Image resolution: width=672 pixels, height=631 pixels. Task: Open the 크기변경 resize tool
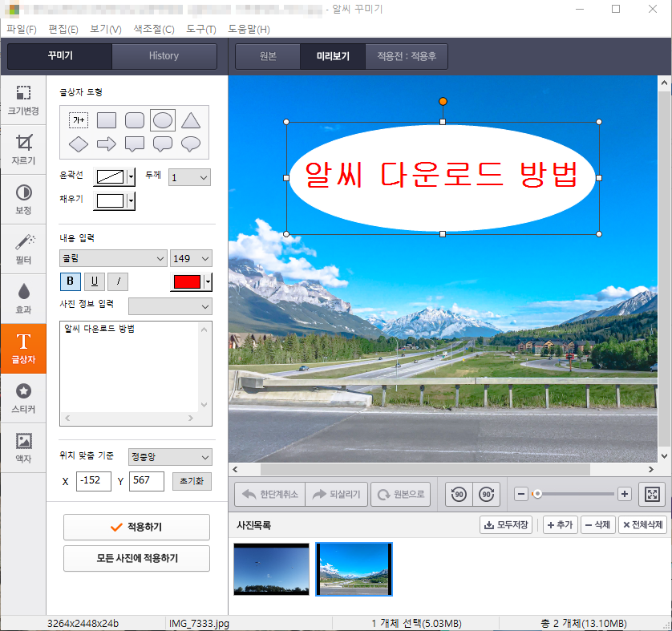click(x=23, y=100)
